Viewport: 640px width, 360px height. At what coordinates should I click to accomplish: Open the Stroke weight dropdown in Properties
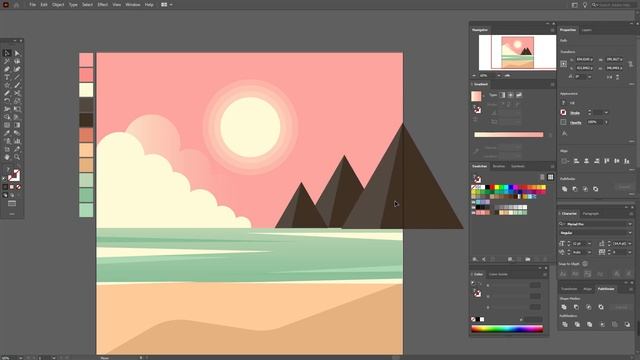(606, 113)
